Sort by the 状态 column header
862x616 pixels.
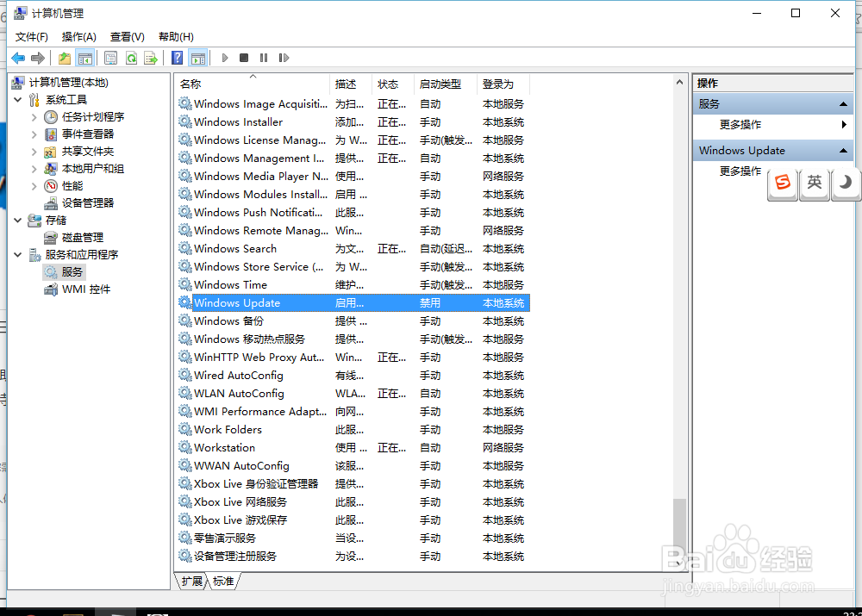click(x=393, y=84)
